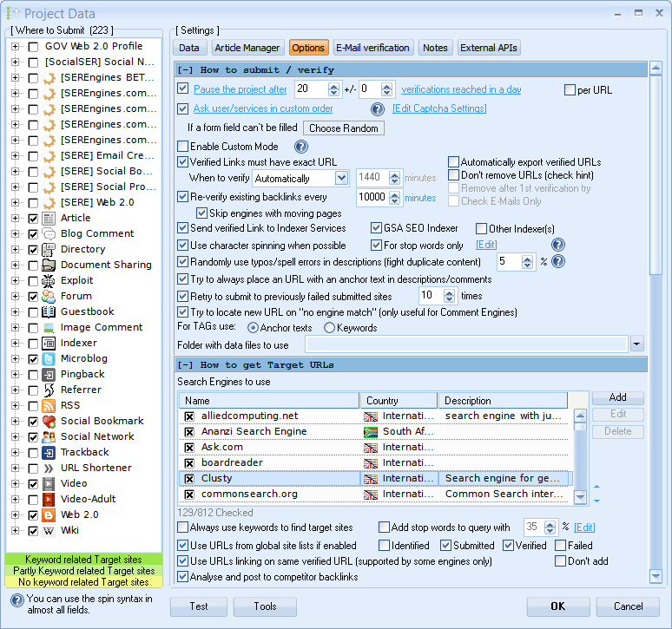Click the Forum category icon in tree
Image resolution: width=672 pixels, height=629 pixels.
(49, 297)
